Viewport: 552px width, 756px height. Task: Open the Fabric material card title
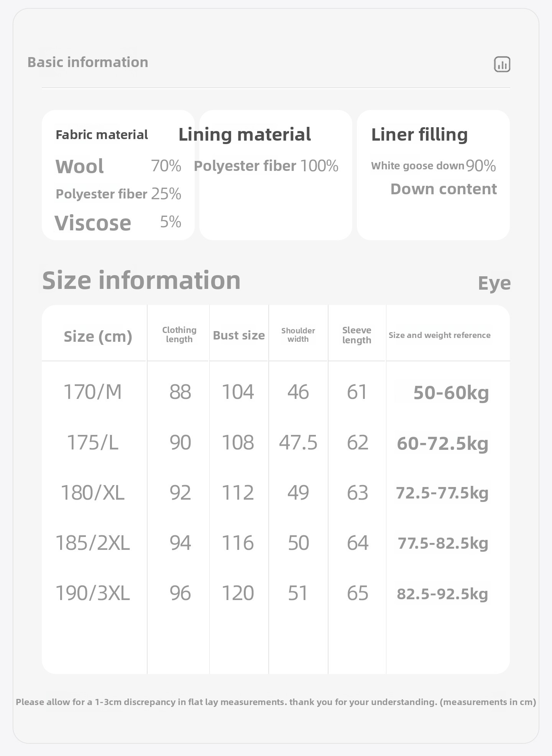tap(102, 135)
